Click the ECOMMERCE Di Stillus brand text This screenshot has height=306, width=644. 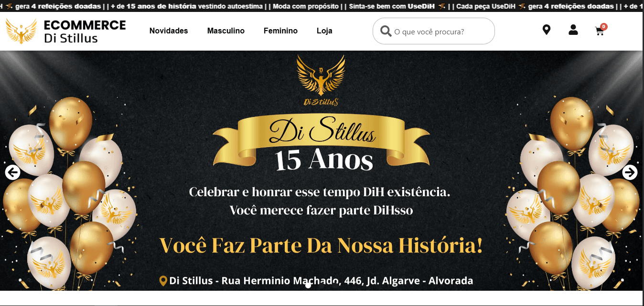[x=85, y=32]
